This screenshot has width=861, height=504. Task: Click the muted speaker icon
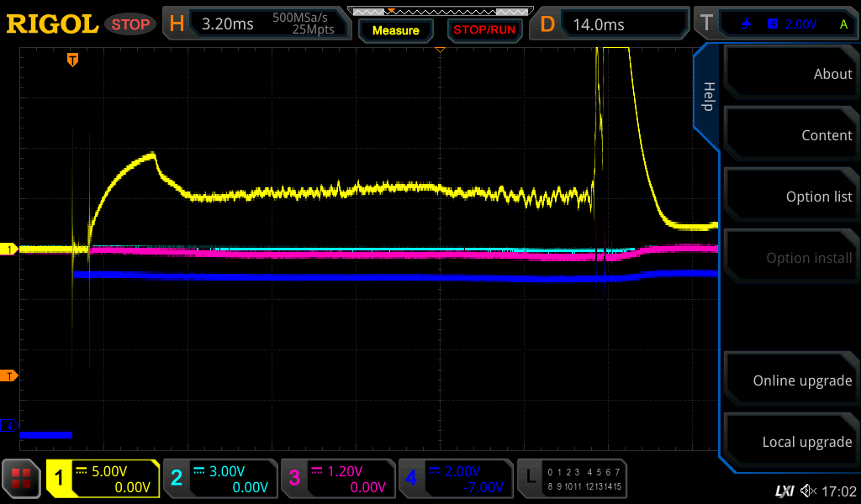(808, 491)
